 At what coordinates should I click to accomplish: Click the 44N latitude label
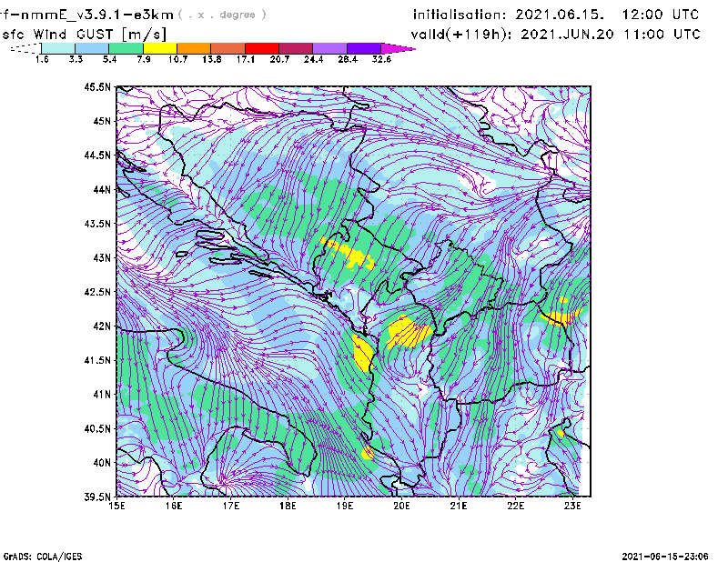[x=102, y=189]
